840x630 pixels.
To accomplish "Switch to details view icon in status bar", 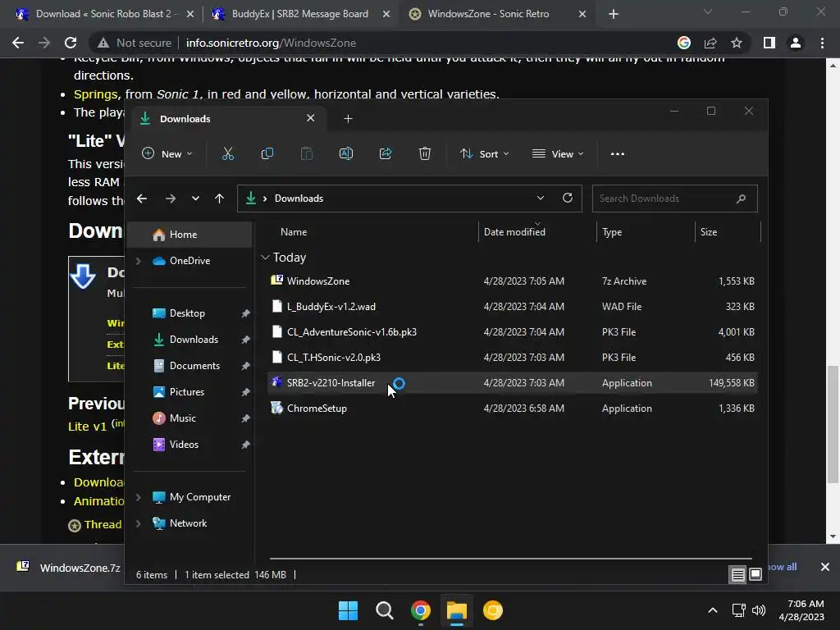I will (737, 575).
